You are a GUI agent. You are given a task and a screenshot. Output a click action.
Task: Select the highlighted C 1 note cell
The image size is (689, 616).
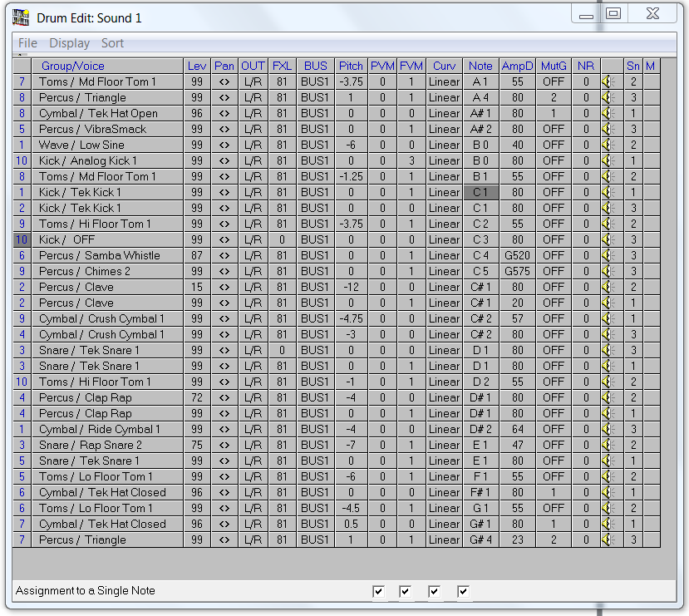[x=480, y=192]
